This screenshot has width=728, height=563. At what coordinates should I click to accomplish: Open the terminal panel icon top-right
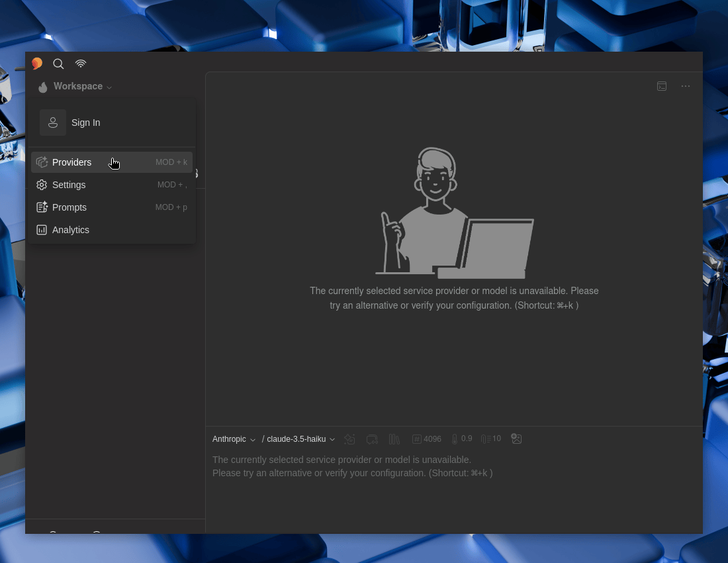(662, 86)
